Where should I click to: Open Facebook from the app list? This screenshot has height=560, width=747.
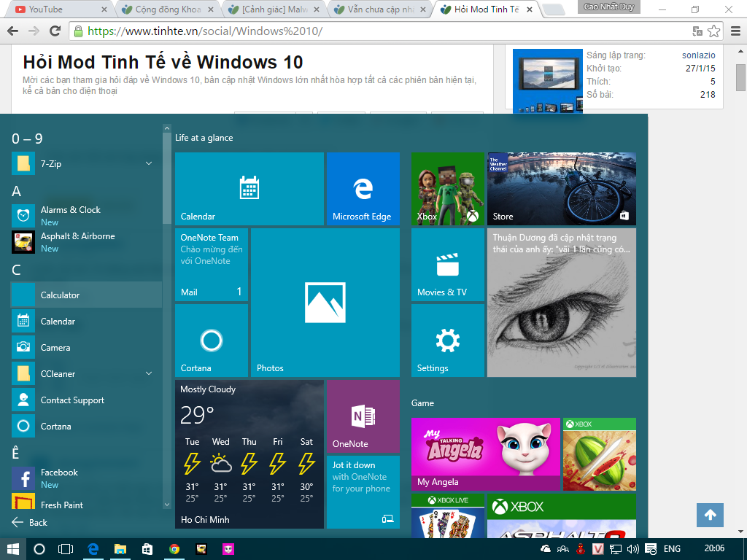tap(59, 472)
